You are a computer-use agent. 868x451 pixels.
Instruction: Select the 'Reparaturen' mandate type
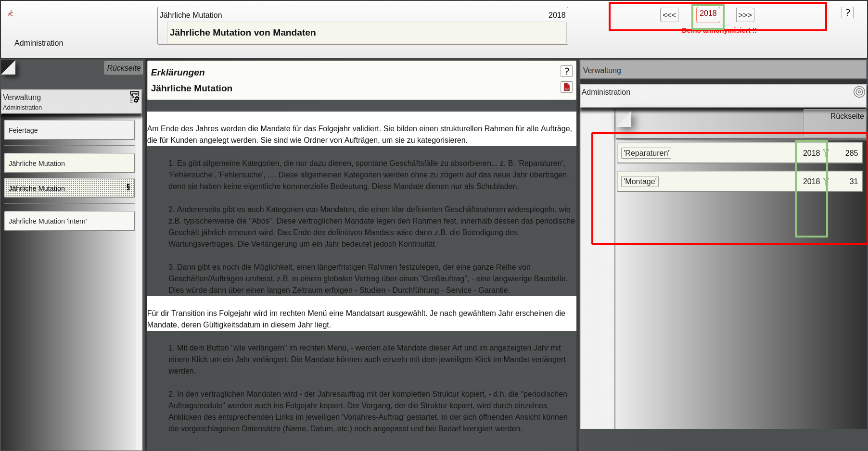click(x=646, y=153)
